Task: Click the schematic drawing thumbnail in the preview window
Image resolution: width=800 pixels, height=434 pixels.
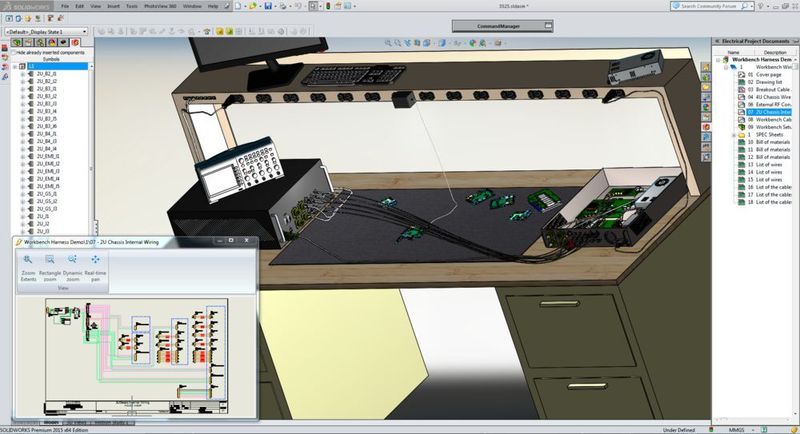Action: [x=136, y=356]
